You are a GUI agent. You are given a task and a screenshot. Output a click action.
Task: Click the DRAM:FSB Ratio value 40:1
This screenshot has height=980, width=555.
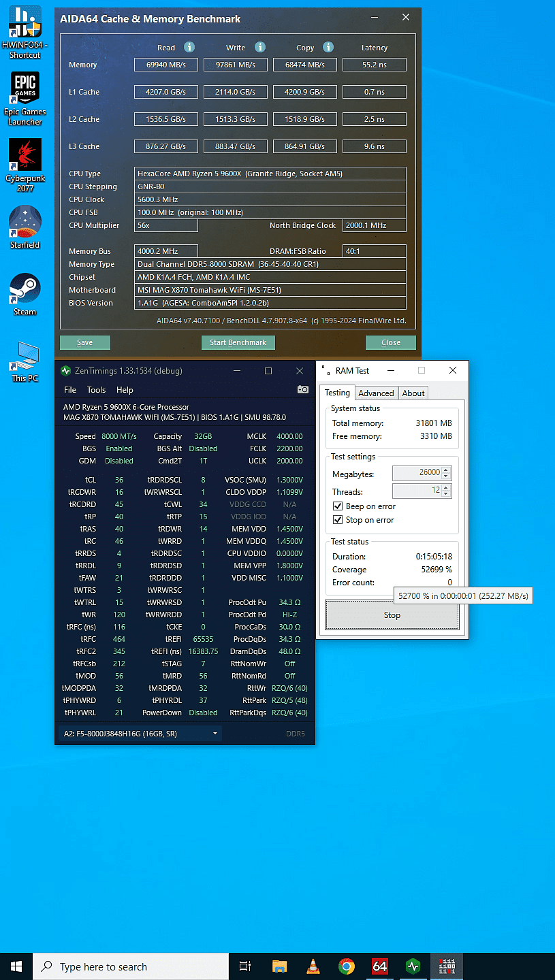point(375,251)
